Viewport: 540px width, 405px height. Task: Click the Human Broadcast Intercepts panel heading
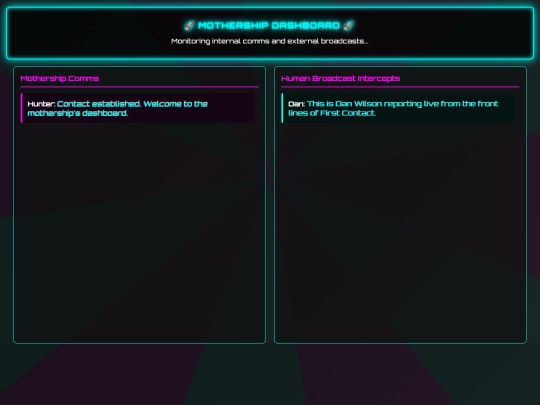click(x=340, y=79)
